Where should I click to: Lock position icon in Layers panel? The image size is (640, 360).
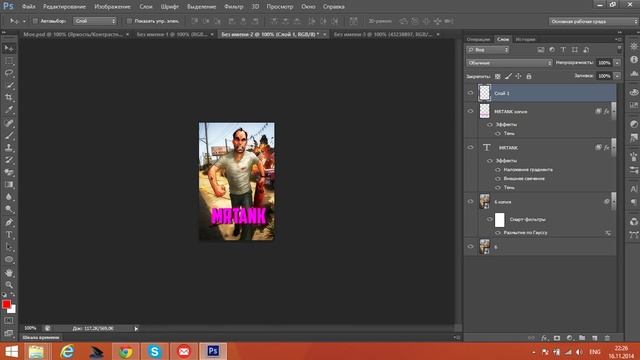pyautogui.click(x=518, y=76)
